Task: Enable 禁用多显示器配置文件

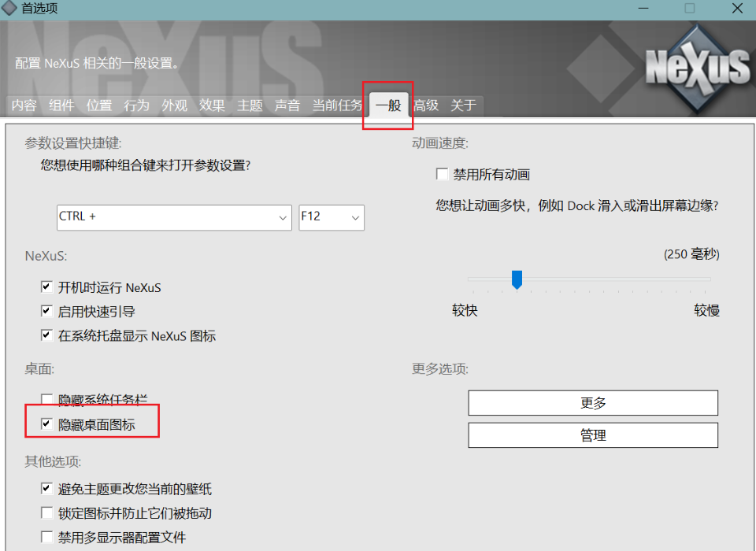Action: [47, 538]
